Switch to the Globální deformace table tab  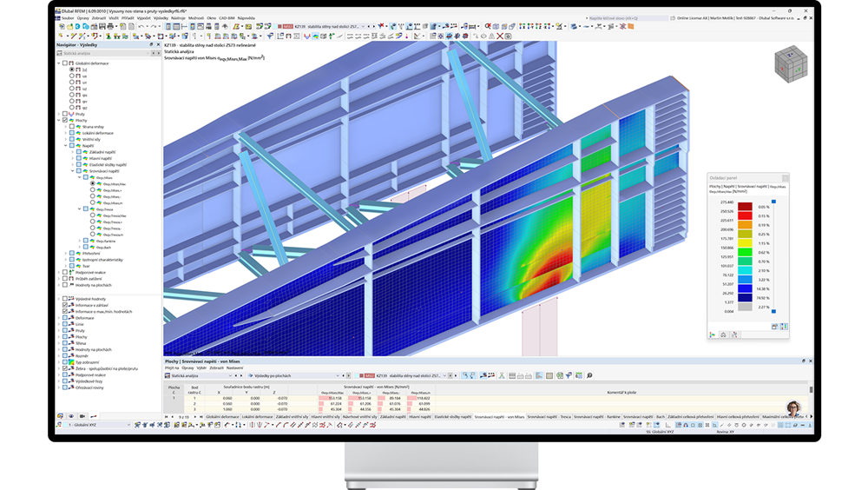[x=222, y=417]
